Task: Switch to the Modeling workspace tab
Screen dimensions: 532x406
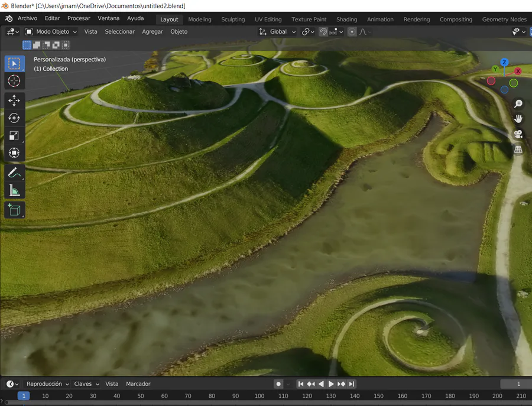Action: (x=200, y=20)
